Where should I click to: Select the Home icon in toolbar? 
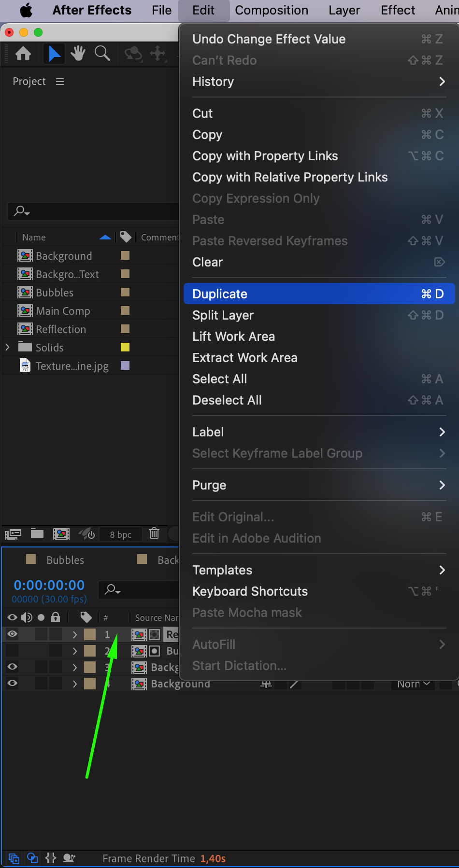(23, 53)
